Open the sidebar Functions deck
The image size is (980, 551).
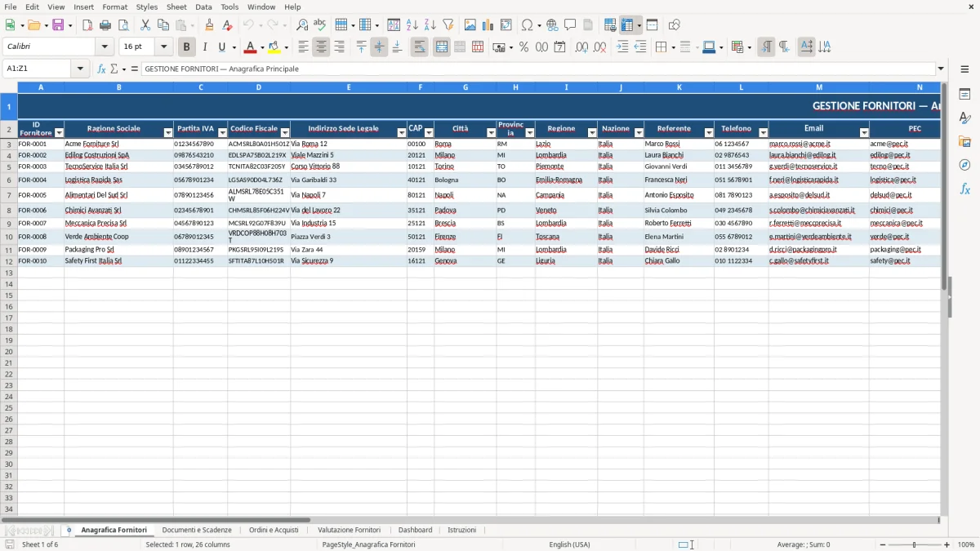(964, 189)
